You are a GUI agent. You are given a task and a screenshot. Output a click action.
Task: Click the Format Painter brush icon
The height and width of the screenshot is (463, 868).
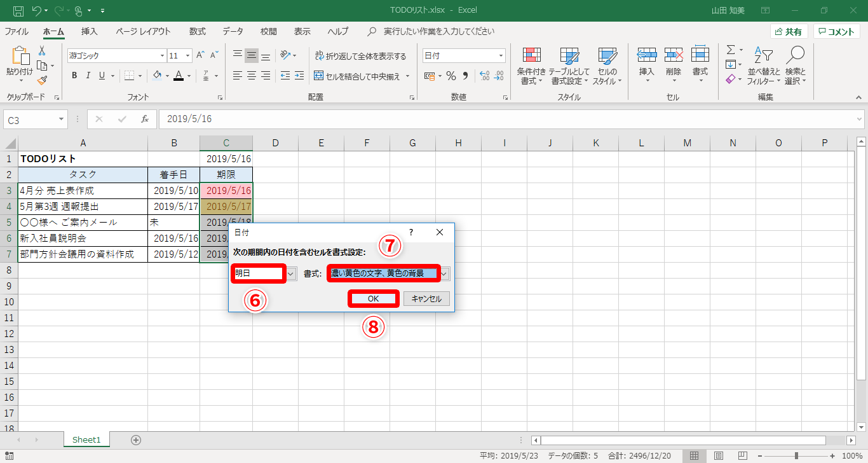click(42, 80)
